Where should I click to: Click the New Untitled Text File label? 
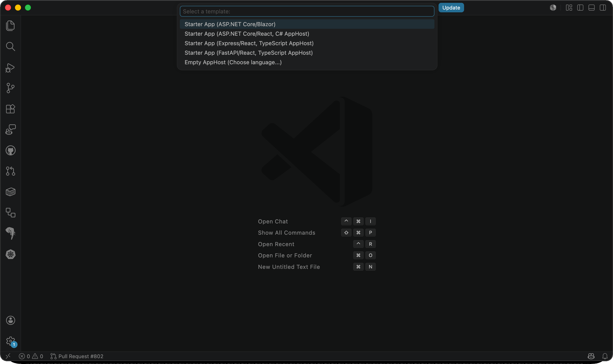tap(289, 267)
